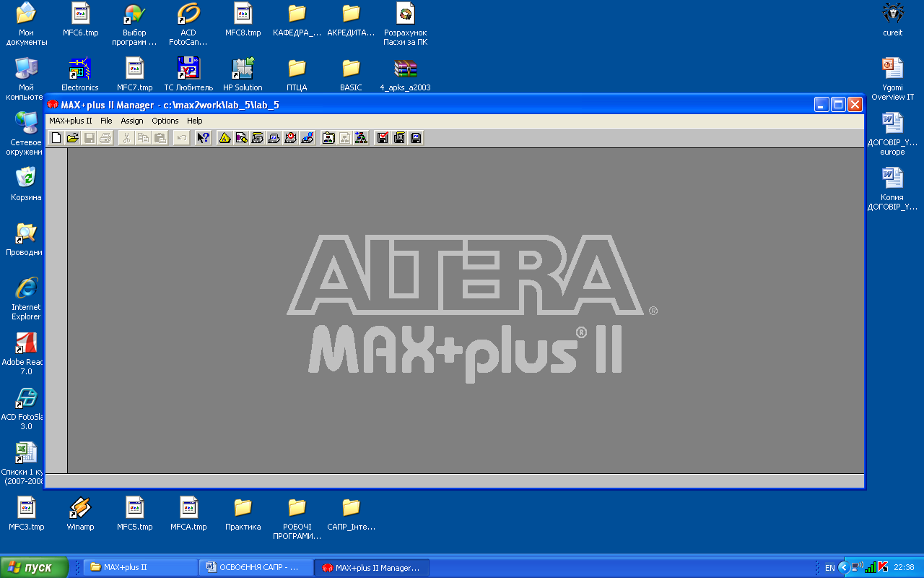Select the ACD FotoCanvas desktop shortcut

coord(188,25)
